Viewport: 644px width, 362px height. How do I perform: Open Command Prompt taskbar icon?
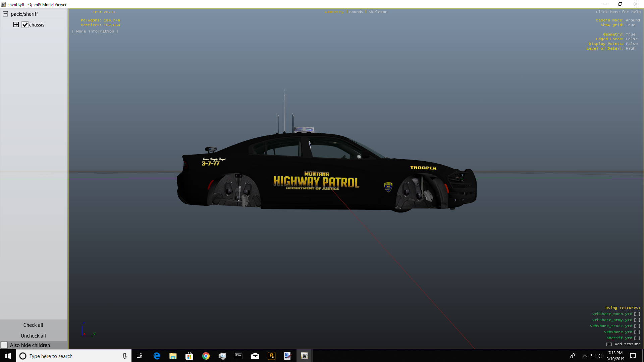tap(238, 356)
